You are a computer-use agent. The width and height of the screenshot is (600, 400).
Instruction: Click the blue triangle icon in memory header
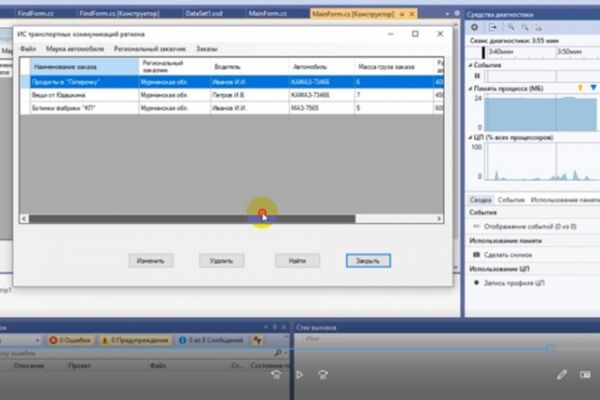(593, 88)
